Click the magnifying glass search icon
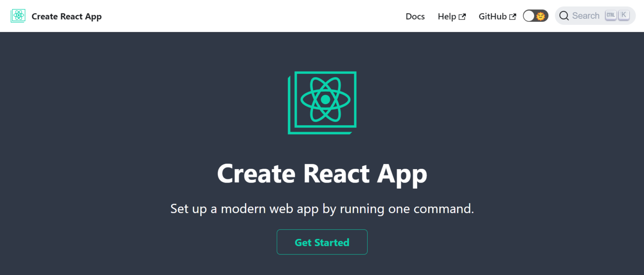 pos(564,16)
